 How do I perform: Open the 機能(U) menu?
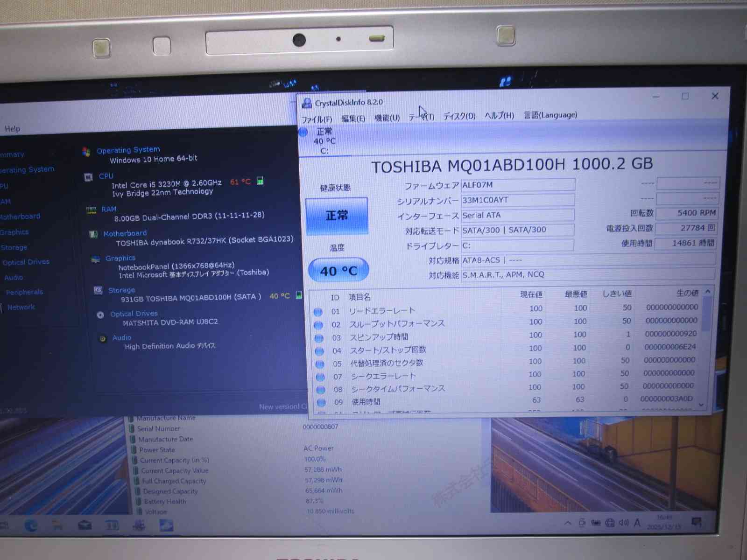point(387,118)
